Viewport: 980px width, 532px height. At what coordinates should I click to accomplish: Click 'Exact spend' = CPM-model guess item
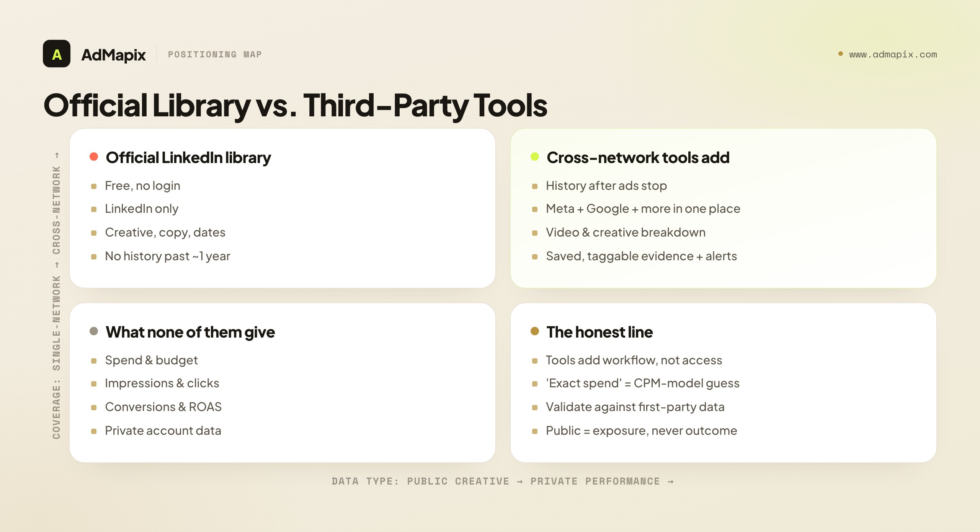(642, 383)
